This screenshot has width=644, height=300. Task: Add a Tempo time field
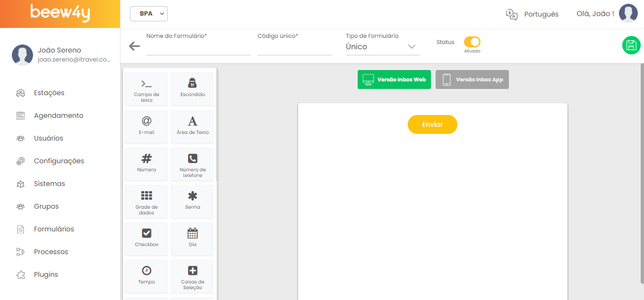[x=146, y=276]
